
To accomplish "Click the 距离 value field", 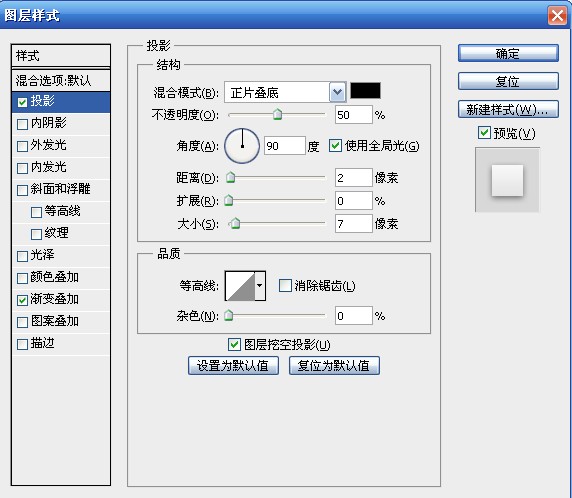I will click(x=354, y=178).
